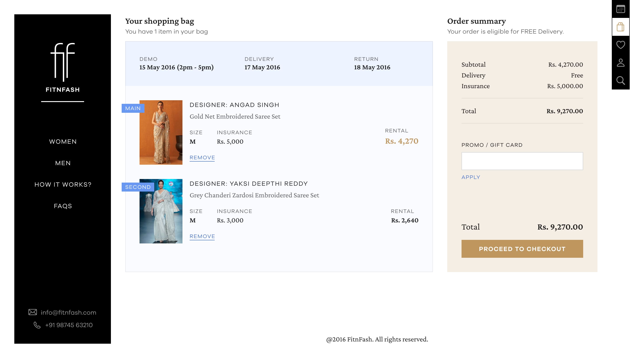Click Proceed to Checkout button

(x=522, y=249)
